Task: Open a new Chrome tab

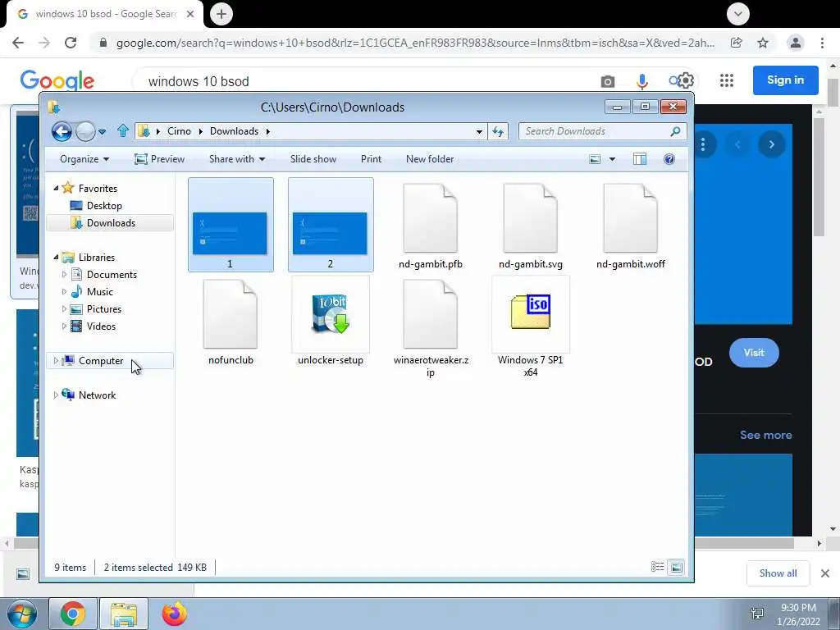Action: pos(221,14)
